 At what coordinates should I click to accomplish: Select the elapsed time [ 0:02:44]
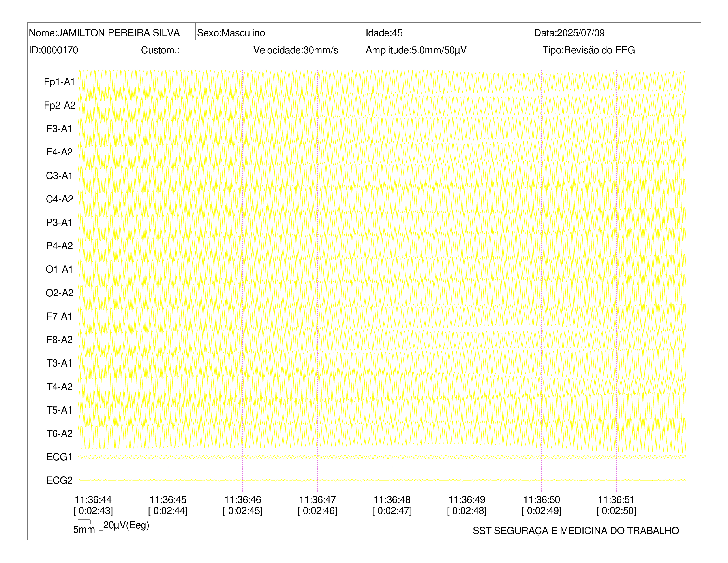coord(168,511)
